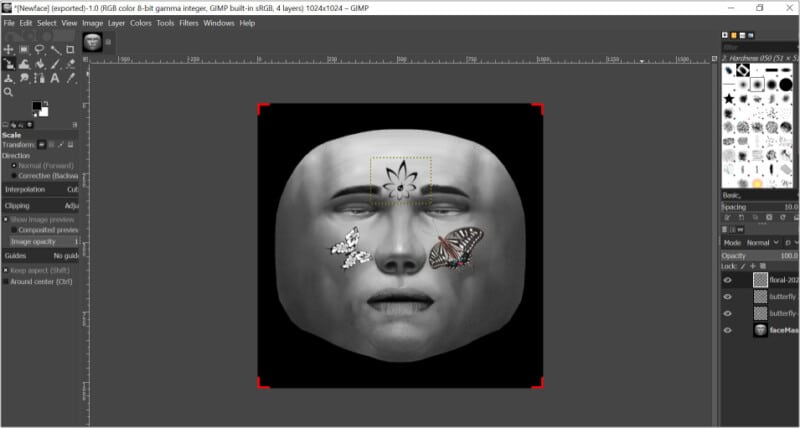Hide the floral layer with eye icon
The image size is (800, 428).
pyautogui.click(x=728, y=281)
